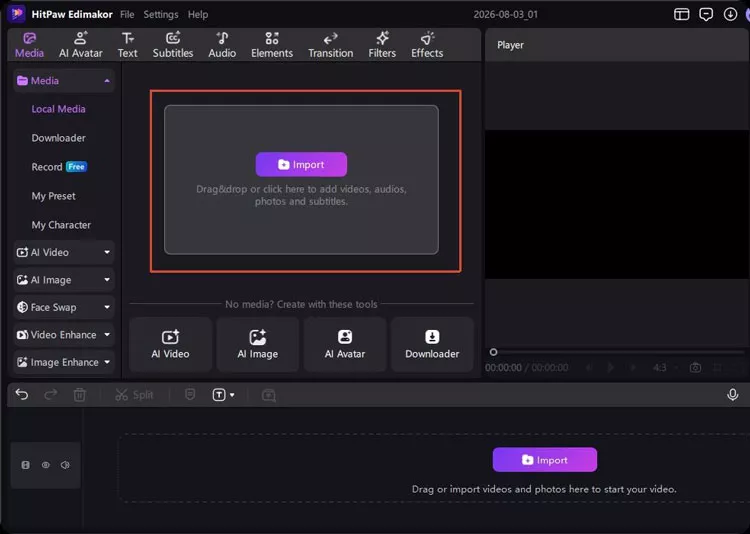Switch to the Filters tab

tap(382, 45)
